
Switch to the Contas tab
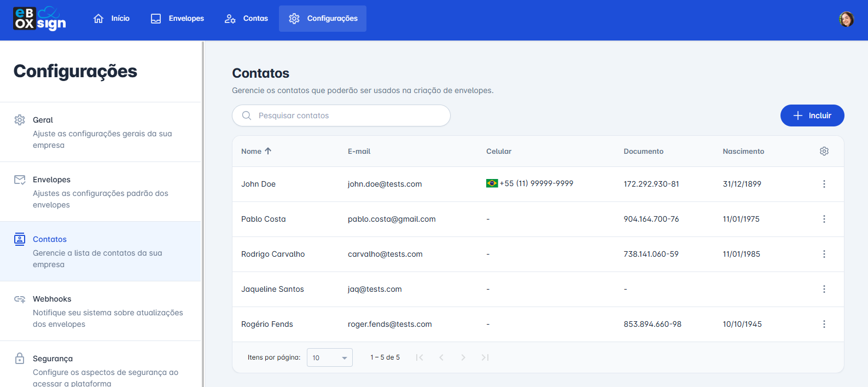(246, 19)
